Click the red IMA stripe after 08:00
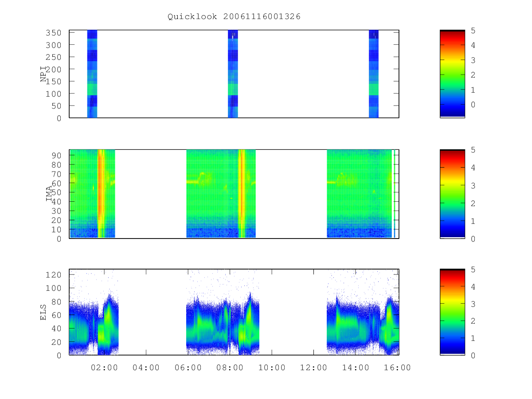532x399 pixels. click(x=242, y=194)
